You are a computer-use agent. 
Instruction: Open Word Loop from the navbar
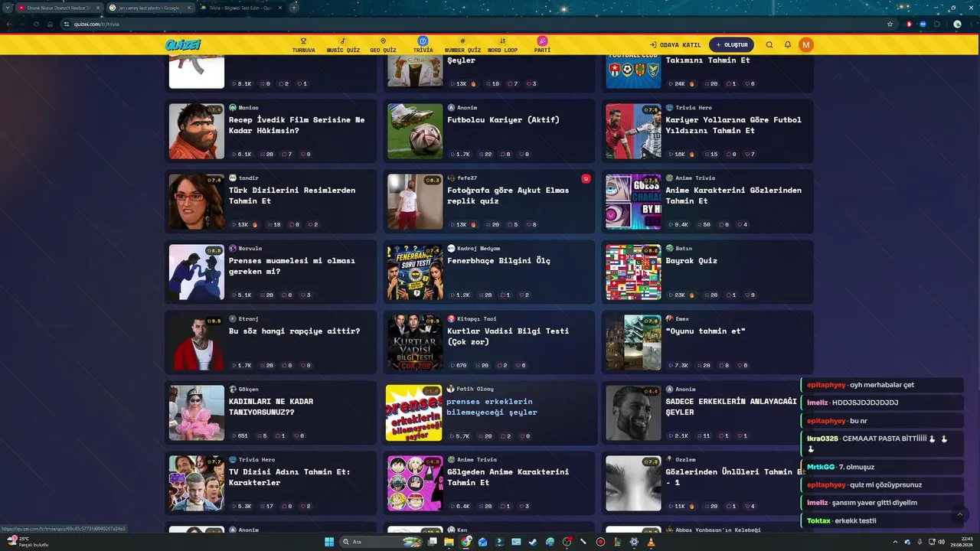pyautogui.click(x=502, y=45)
